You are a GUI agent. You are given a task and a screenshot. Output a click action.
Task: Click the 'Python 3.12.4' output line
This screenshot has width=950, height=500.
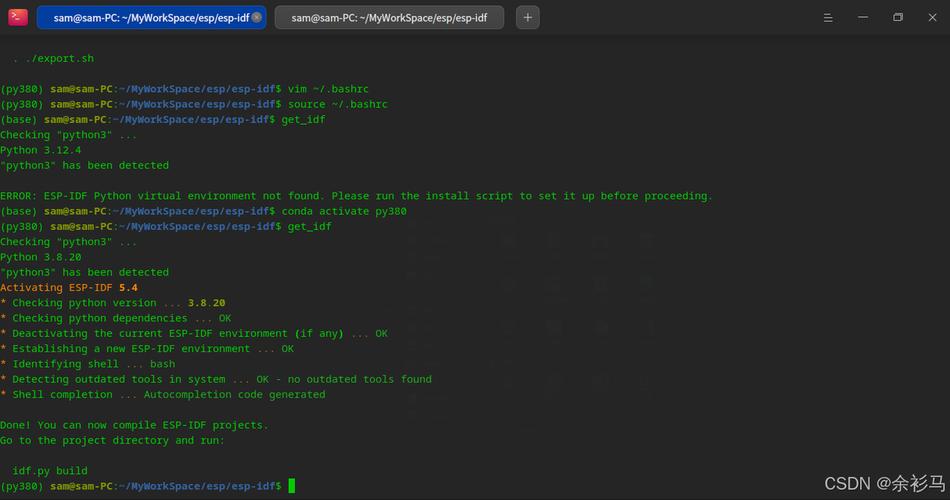pyautogui.click(x=41, y=150)
